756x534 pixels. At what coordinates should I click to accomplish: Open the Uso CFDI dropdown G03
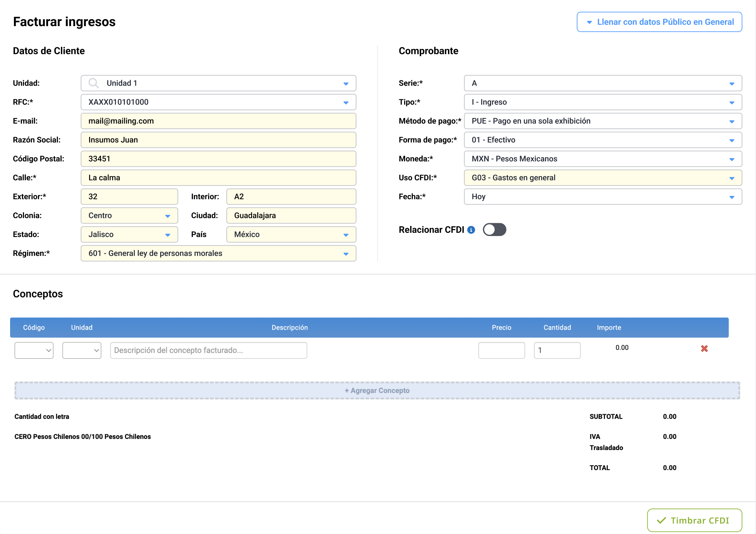coord(603,178)
